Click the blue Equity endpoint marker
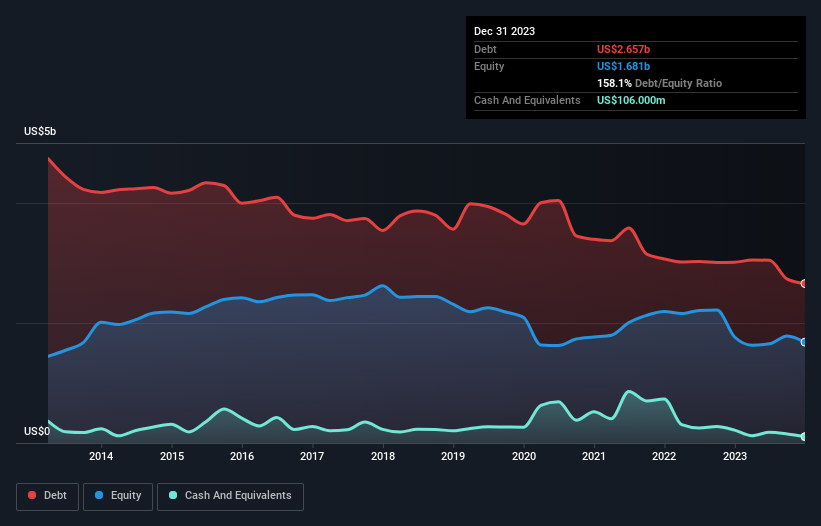 click(804, 342)
